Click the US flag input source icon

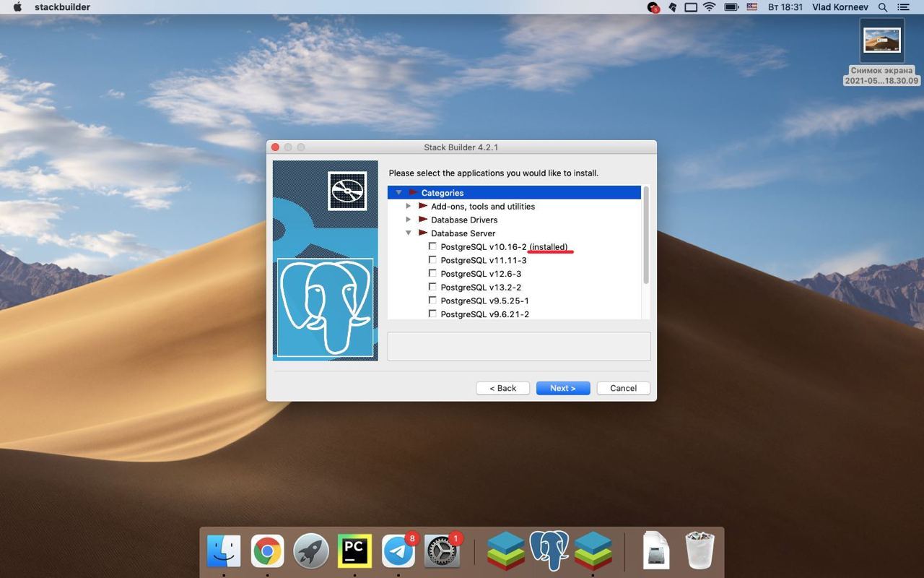752,7
